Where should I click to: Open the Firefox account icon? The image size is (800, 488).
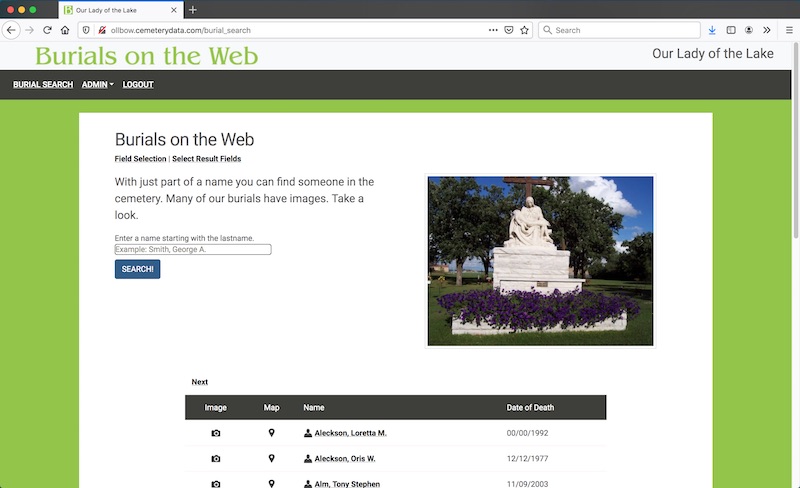coord(748,30)
